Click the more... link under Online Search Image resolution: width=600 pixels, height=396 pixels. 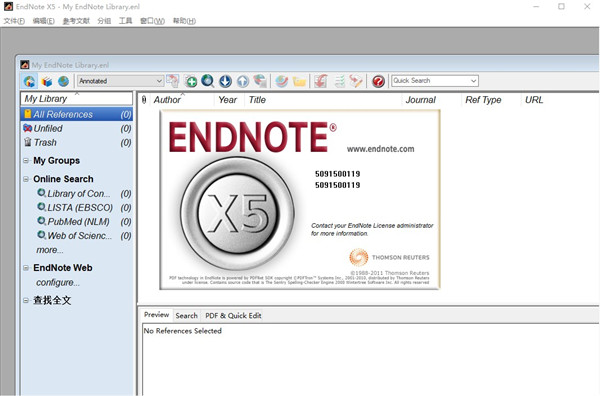[x=50, y=250]
